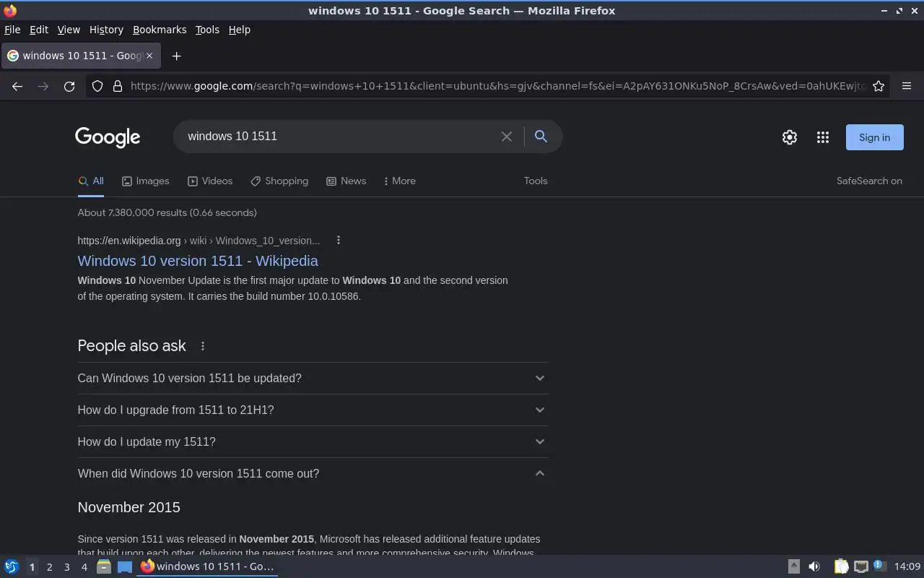Click the notification info tray icon

[879, 566]
